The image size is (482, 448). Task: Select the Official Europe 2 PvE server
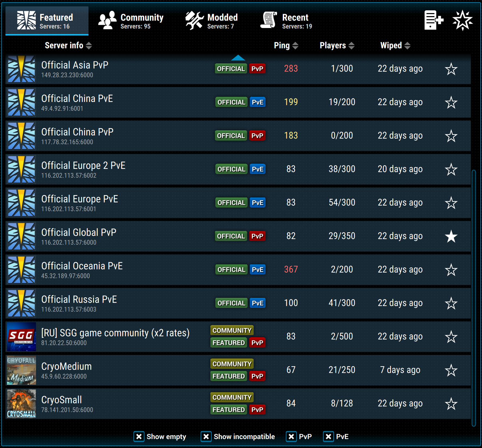pyautogui.click(x=238, y=169)
